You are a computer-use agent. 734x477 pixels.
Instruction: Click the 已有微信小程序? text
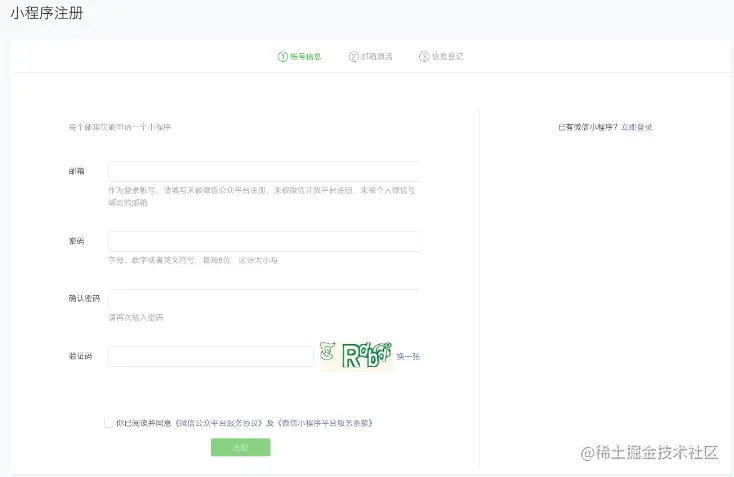coord(588,127)
